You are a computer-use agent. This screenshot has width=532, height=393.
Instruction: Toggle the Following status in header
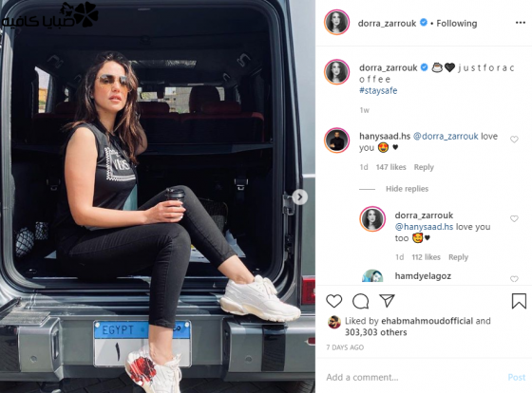(x=456, y=24)
